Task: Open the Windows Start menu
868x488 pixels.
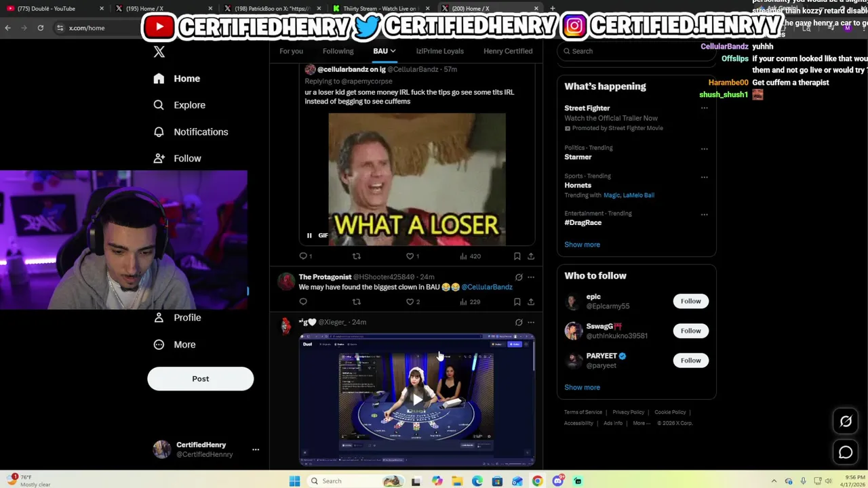Action: tap(294, 481)
